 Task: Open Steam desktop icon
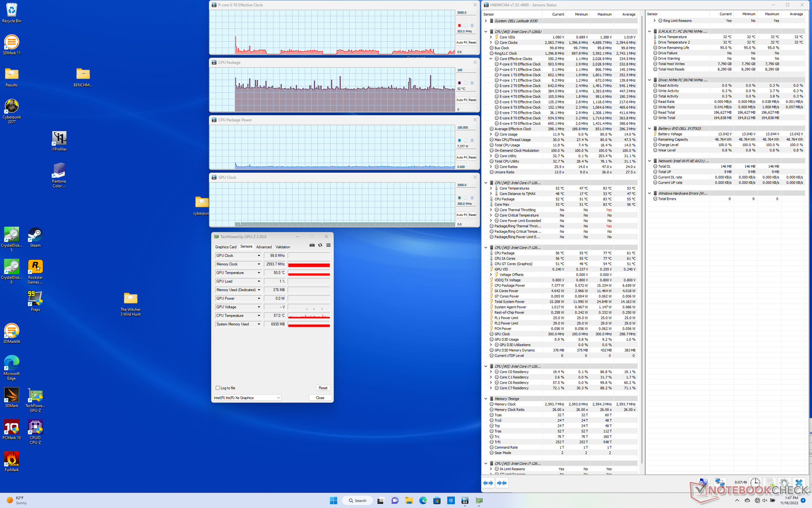[x=35, y=237]
